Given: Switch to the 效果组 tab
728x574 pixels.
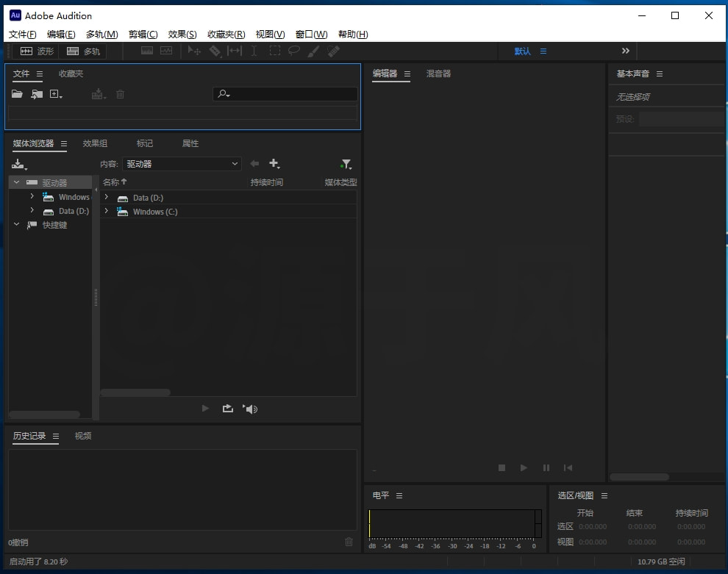Looking at the screenshot, I should pyautogui.click(x=95, y=143).
